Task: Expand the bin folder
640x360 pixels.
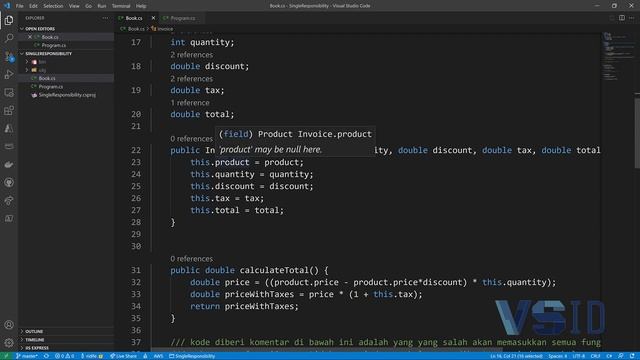Action: coord(66,62)
